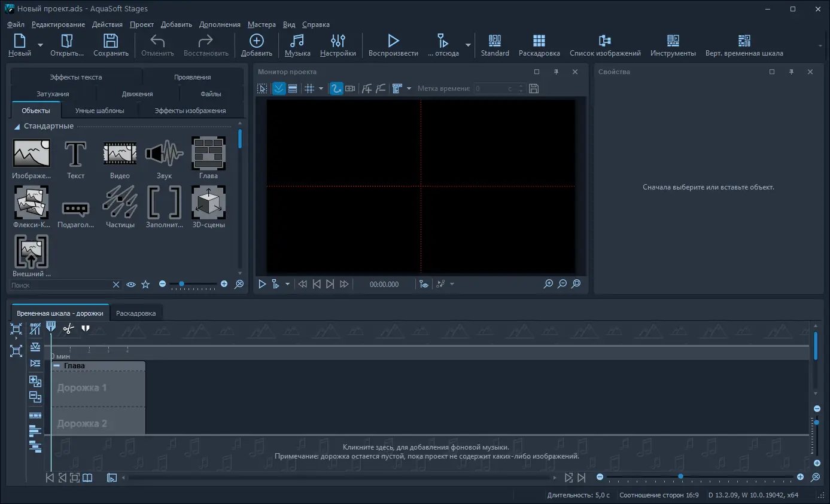Click the Поиск search field in toolbox
This screenshot has height=504, width=830.
click(x=60, y=285)
